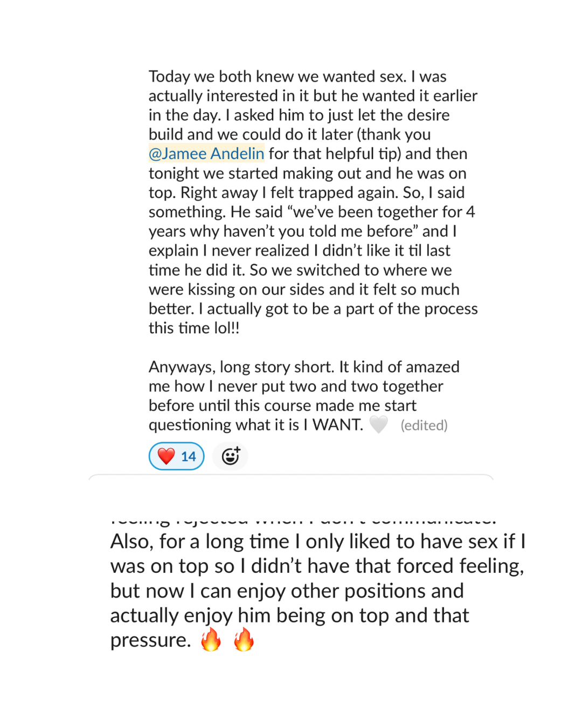Viewport: 582px width, 728px height.
Task: Click the second fire emoji
Action: pos(244,640)
